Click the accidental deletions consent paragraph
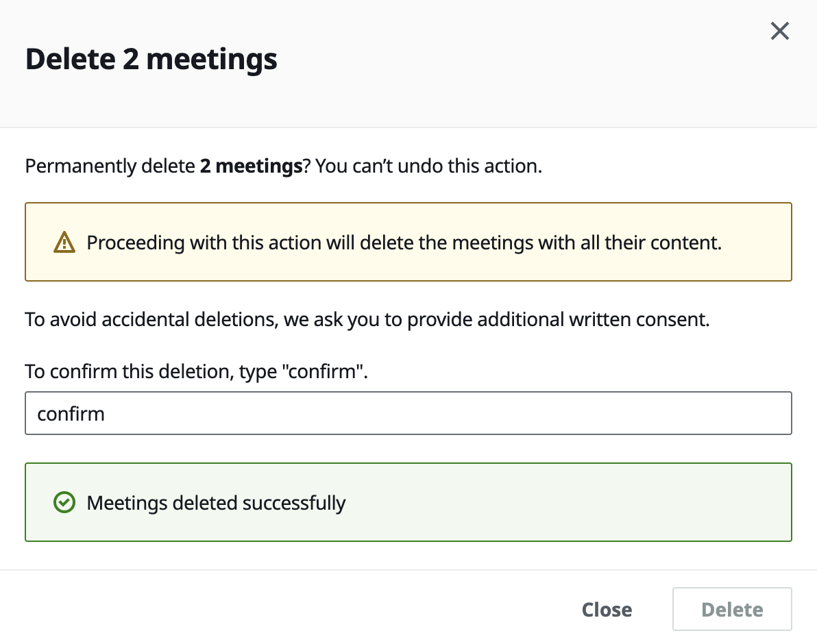Viewport: 817px width, 644px height. (367, 319)
